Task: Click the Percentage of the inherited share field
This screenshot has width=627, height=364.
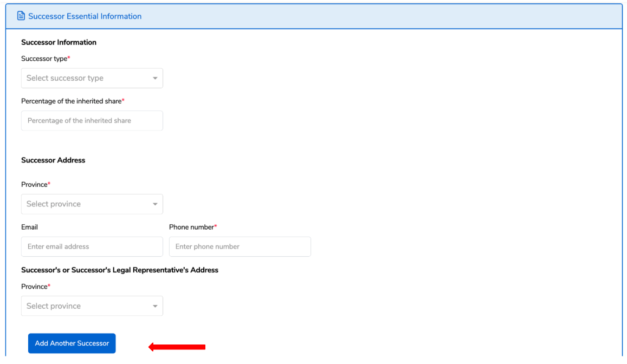Action: 92,121
